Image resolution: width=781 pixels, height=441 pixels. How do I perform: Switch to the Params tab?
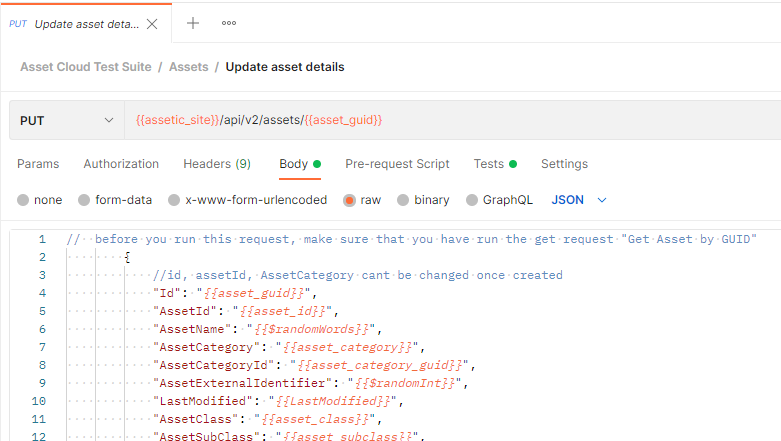[38, 164]
